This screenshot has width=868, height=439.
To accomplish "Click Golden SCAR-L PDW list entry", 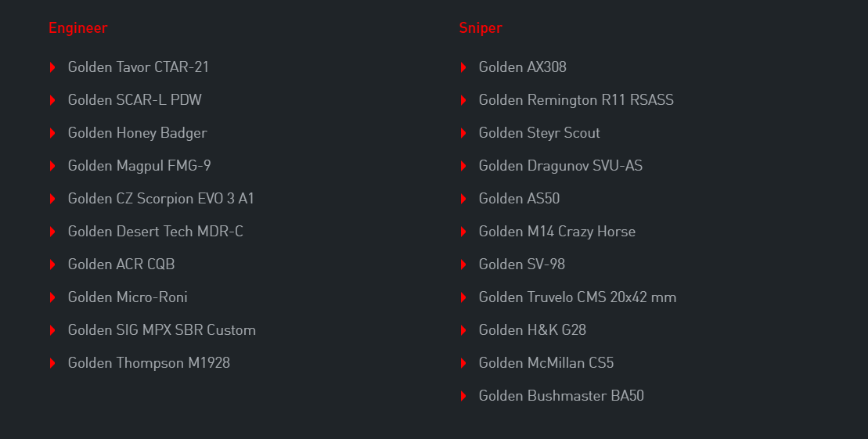I will pyautogui.click(x=135, y=99).
